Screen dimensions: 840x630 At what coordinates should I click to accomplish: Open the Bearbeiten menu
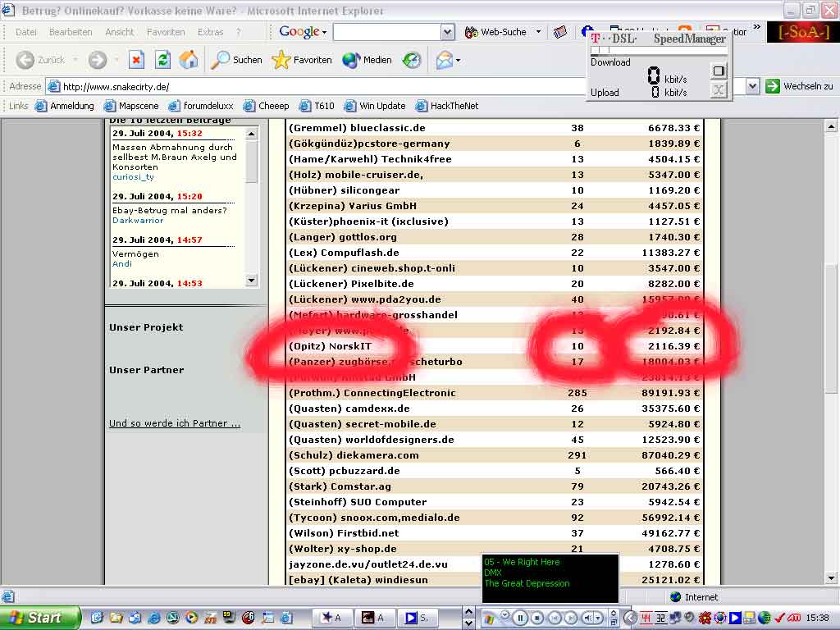[x=71, y=32]
